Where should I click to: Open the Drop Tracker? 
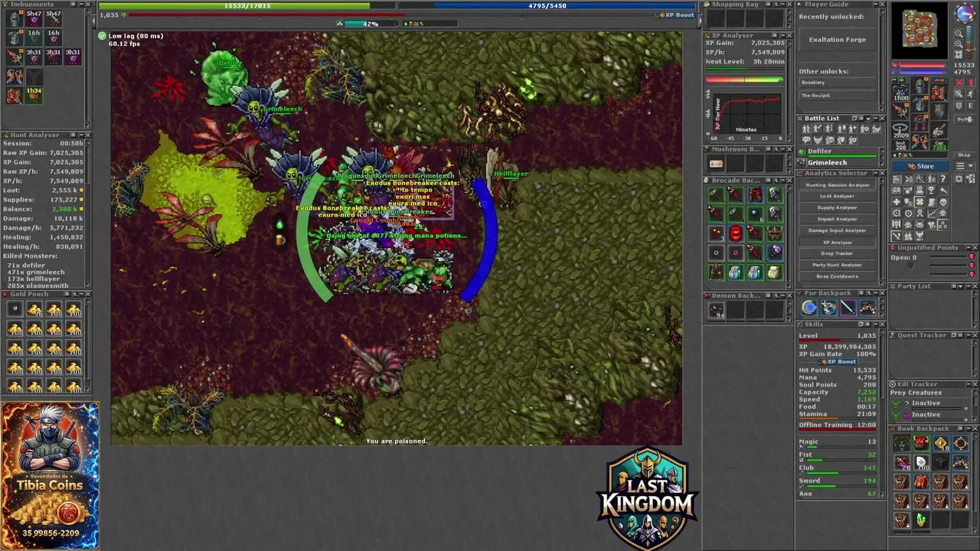pyautogui.click(x=837, y=253)
